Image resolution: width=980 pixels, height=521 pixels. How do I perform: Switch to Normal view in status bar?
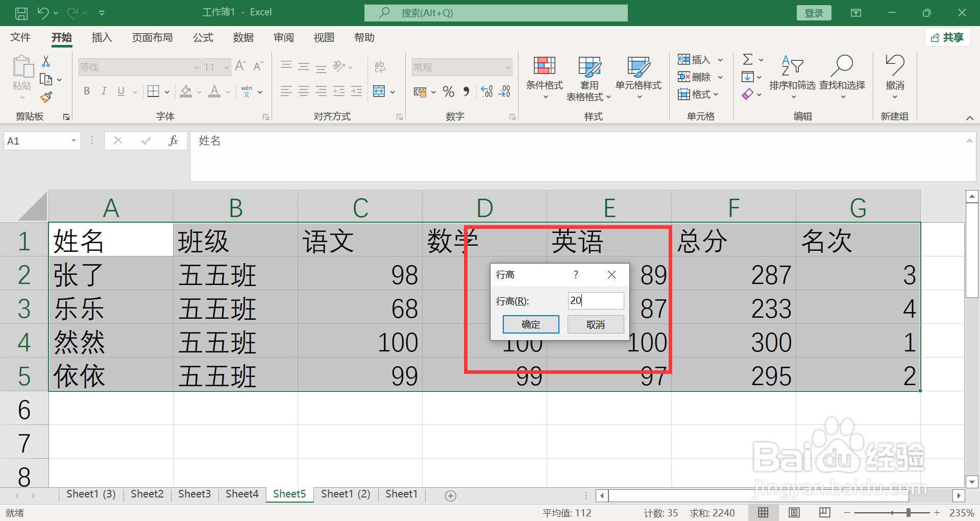point(764,513)
